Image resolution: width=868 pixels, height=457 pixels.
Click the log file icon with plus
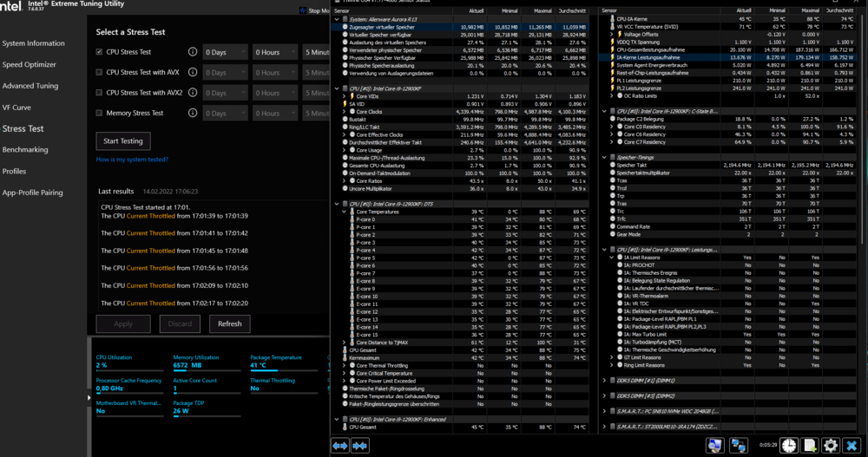tap(810, 445)
